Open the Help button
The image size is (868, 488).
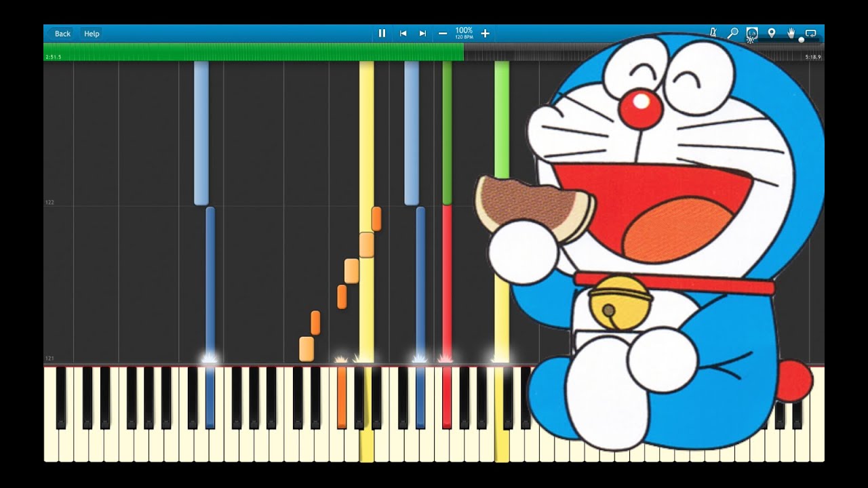[x=92, y=33]
